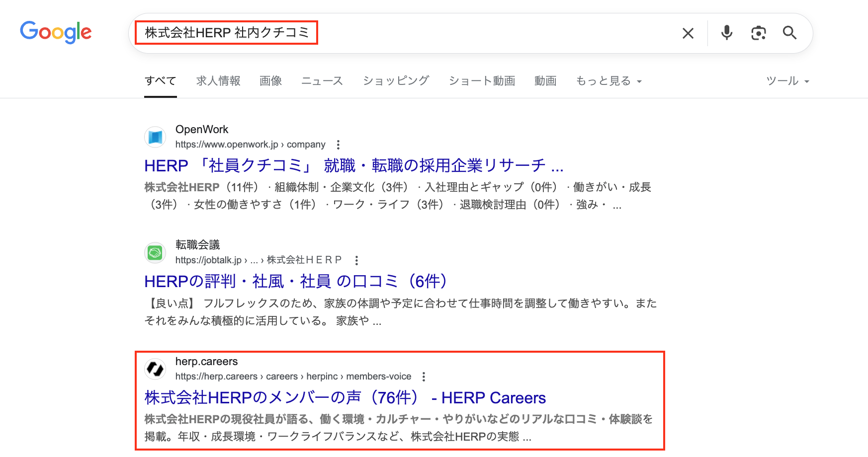The width and height of the screenshot is (868, 457).
Task: Click the 転職会議 site favicon
Action: pyautogui.click(x=155, y=253)
